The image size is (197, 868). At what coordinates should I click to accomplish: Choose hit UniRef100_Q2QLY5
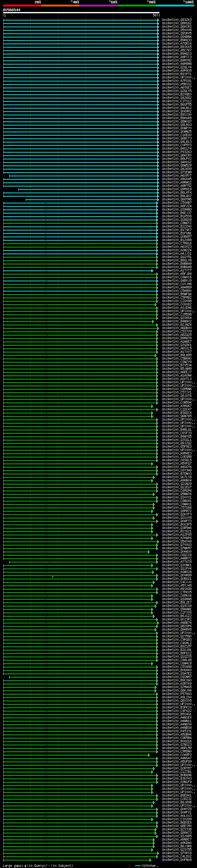coord(177,91)
